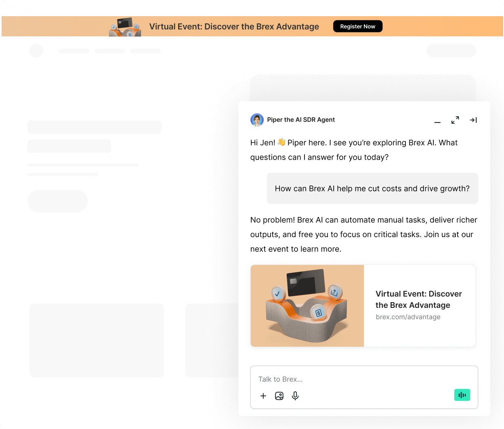This screenshot has width=504, height=429.
Task: Click the Hi Jen greeting message
Action: point(354,150)
